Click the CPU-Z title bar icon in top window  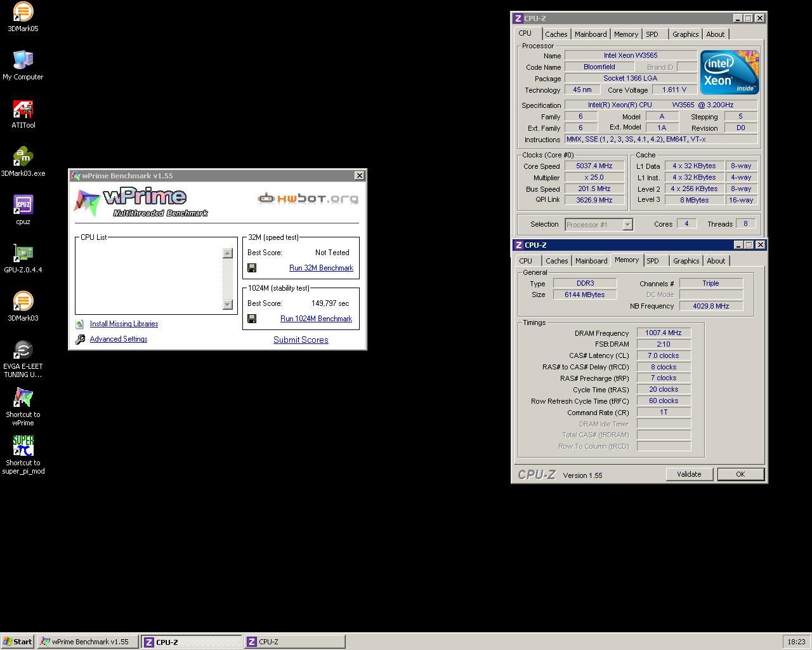tap(518, 18)
